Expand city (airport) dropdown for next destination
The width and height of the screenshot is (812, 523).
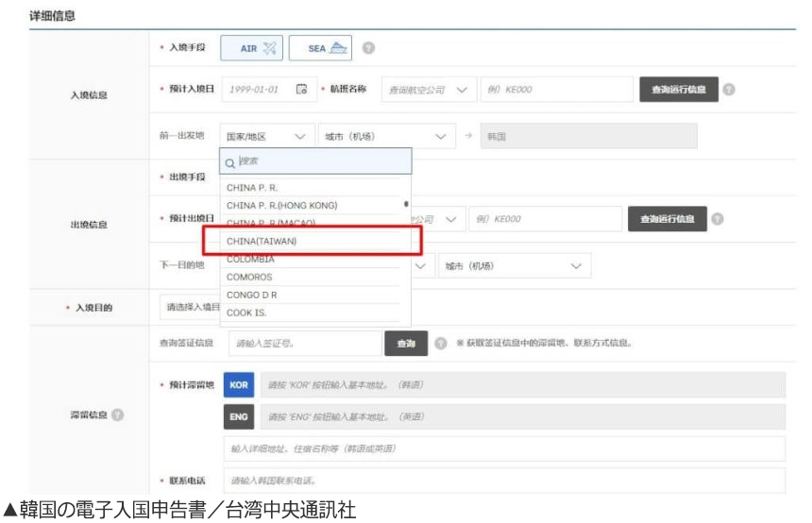pos(516,266)
